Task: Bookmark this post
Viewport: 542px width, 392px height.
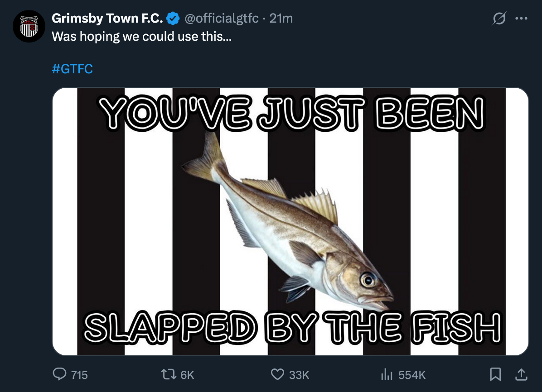Action: click(x=496, y=374)
